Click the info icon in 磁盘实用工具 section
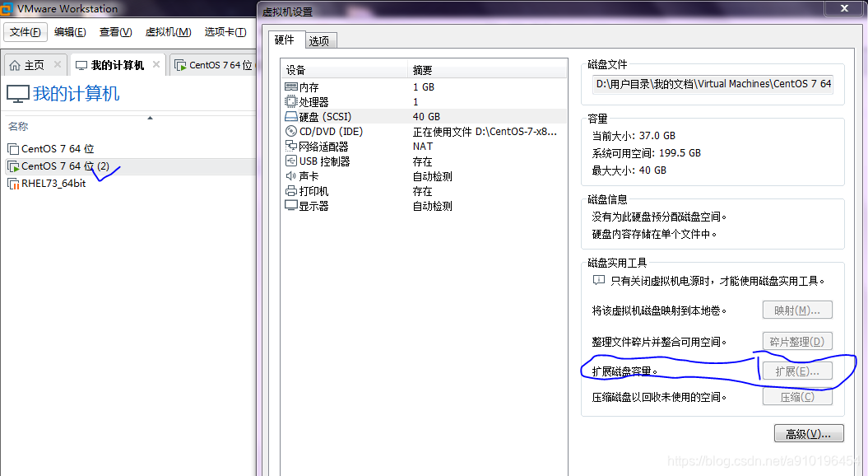868x476 pixels. [x=598, y=280]
